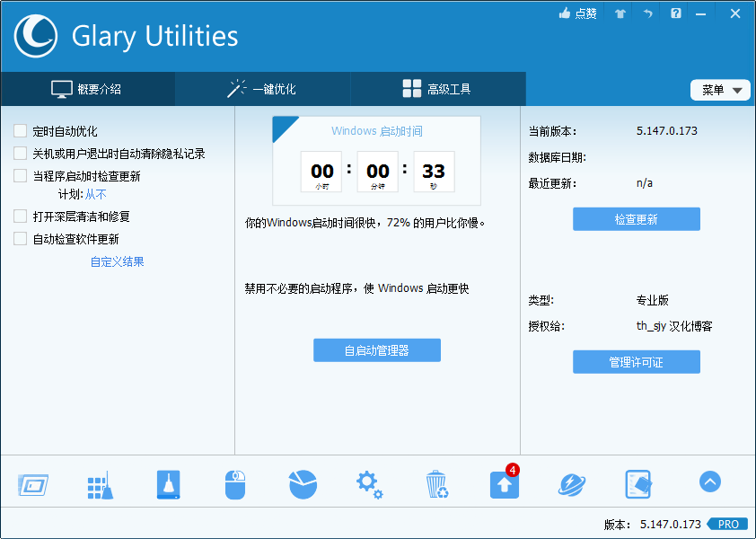The image size is (756, 539).
Task: Click status bar 版本: 5.147.0.173 text
Action: point(653,524)
